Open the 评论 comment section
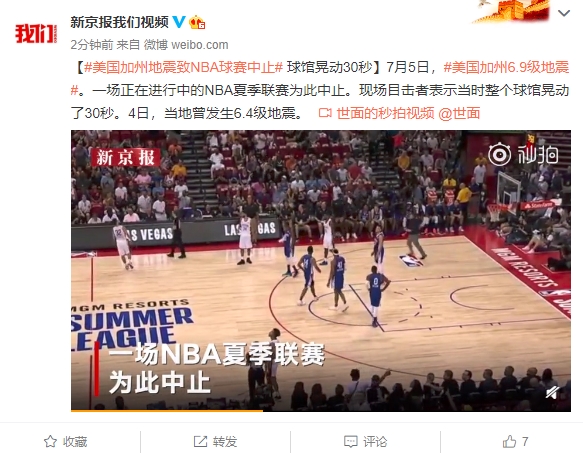Screen dimensions: 583x453 pos(365,441)
